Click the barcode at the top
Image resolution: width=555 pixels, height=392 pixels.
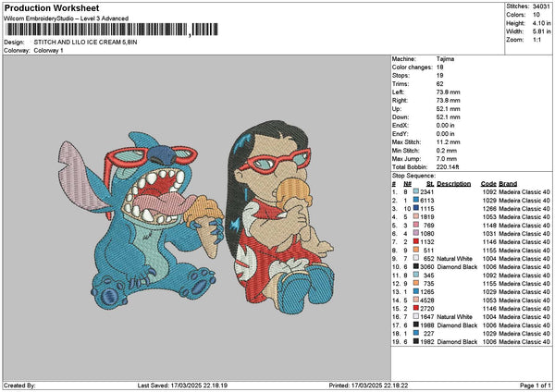112,30
